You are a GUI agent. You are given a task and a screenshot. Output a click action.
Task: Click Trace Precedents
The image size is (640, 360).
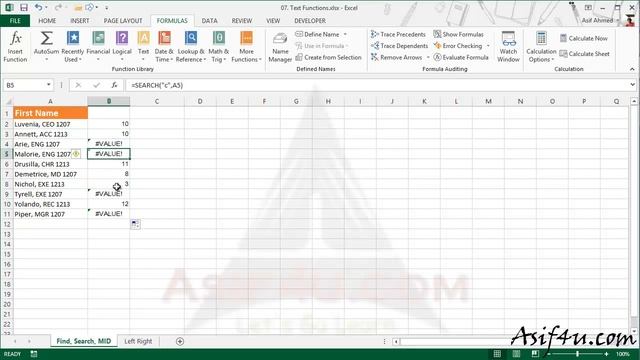[398, 34]
